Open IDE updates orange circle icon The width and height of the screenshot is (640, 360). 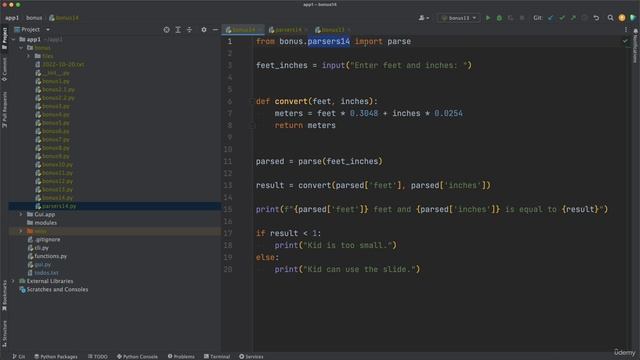(x=622, y=18)
